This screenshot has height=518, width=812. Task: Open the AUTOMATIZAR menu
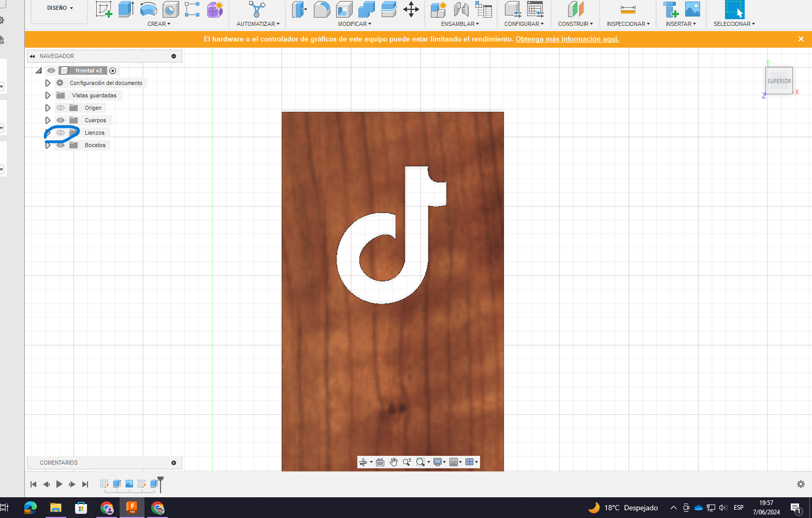258,24
